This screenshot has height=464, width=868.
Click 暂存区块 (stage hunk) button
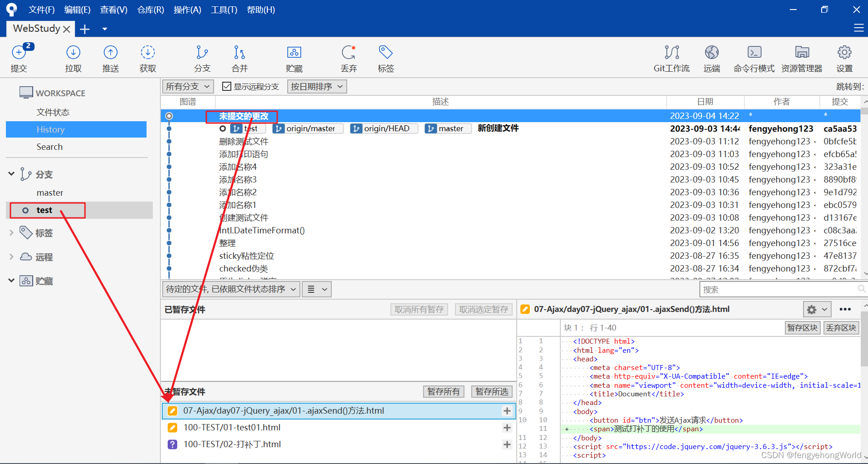pyautogui.click(x=803, y=328)
